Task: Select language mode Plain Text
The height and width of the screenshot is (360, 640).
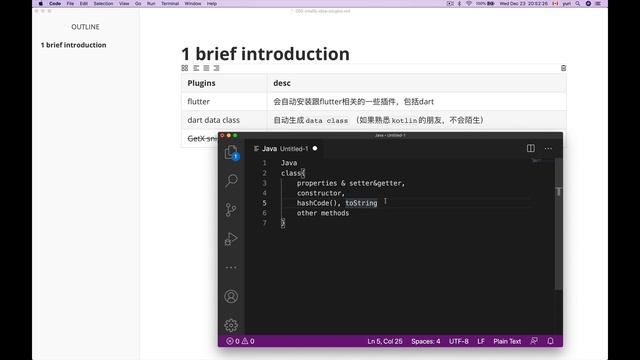Action: click(507, 341)
